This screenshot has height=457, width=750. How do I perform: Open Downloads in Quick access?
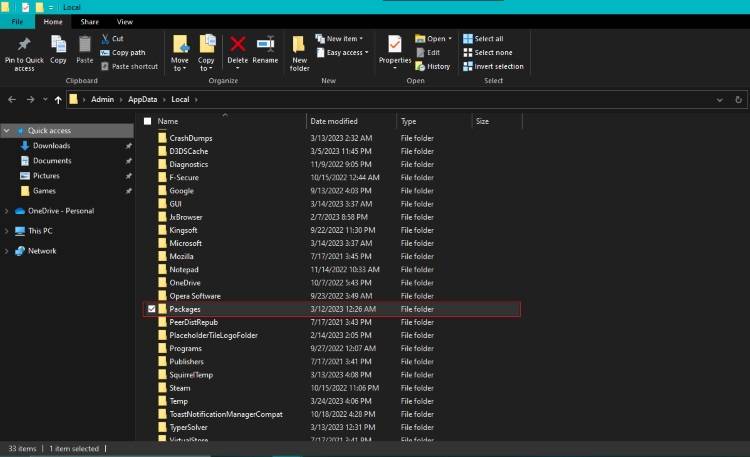click(51, 146)
